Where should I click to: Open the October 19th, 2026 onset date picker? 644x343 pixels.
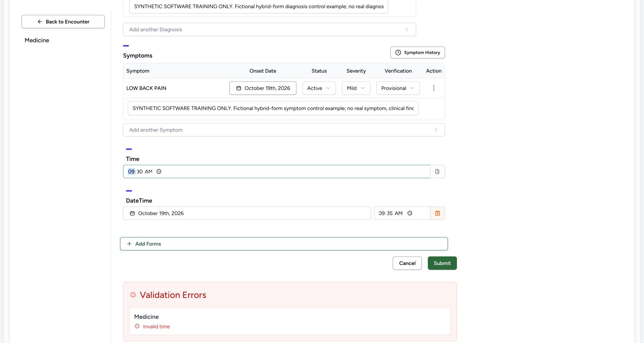[x=263, y=88]
